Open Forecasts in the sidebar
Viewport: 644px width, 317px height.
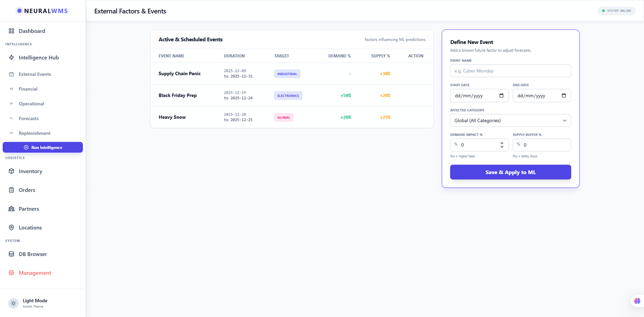point(29,118)
